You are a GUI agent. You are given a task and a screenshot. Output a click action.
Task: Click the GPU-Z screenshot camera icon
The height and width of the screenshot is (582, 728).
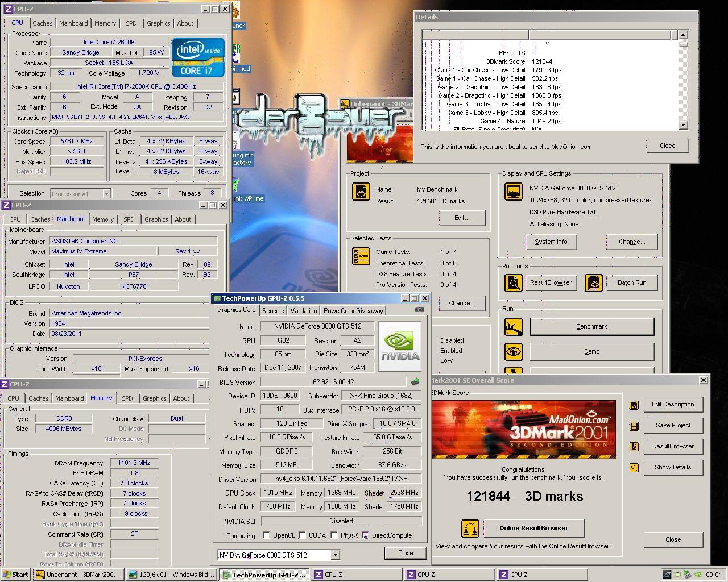(x=420, y=310)
